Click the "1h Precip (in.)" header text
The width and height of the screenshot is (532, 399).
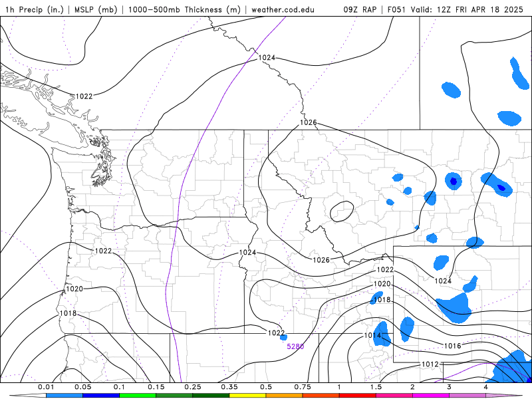(35, 9)
